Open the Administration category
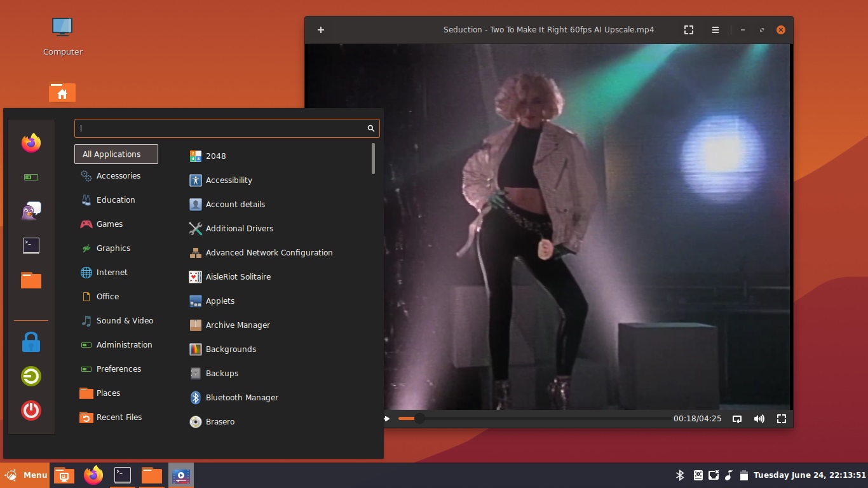This screenshot has height=488, width=868. [116, 345]
